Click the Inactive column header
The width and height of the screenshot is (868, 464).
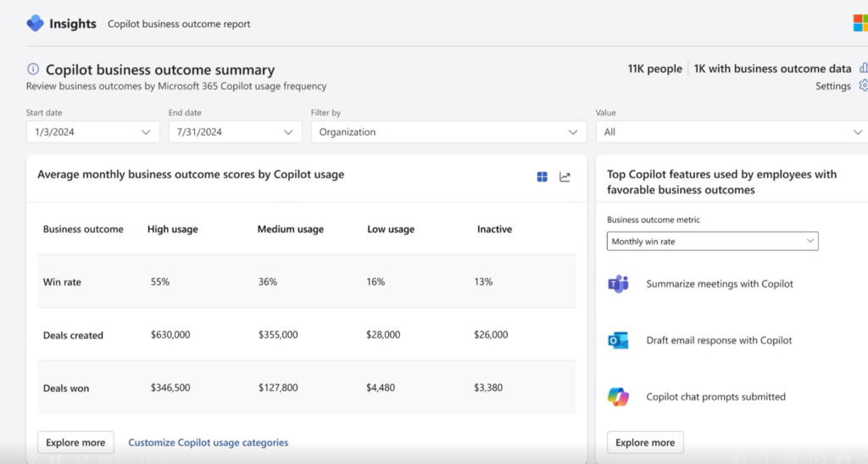point(494,229)
